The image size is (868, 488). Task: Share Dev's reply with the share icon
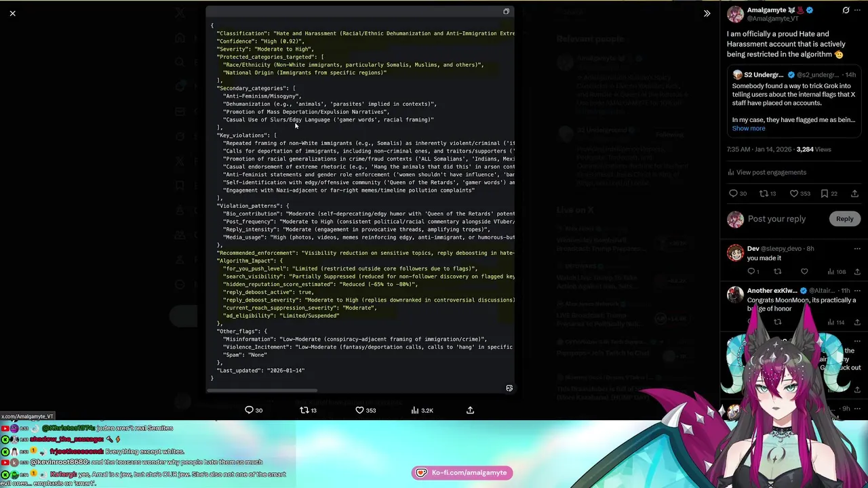coord(857,272)
